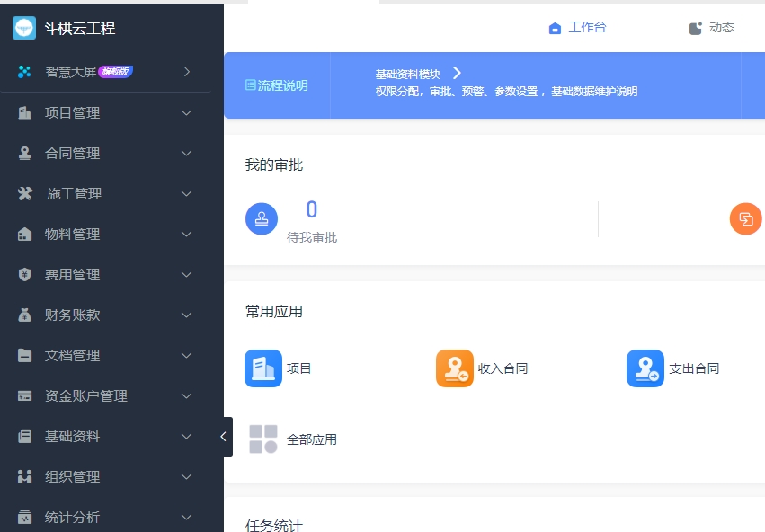Open the 项目 app icon
Image resolution: width=765 pixels, height=532 pixels.
pyautogui.click(x=262, y=368)
